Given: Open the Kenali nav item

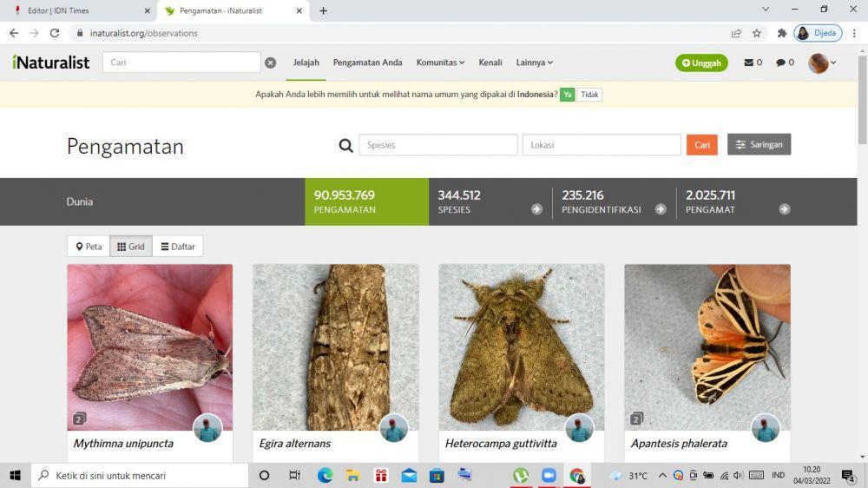Looking at the screenshot, I should click(490, 63).
